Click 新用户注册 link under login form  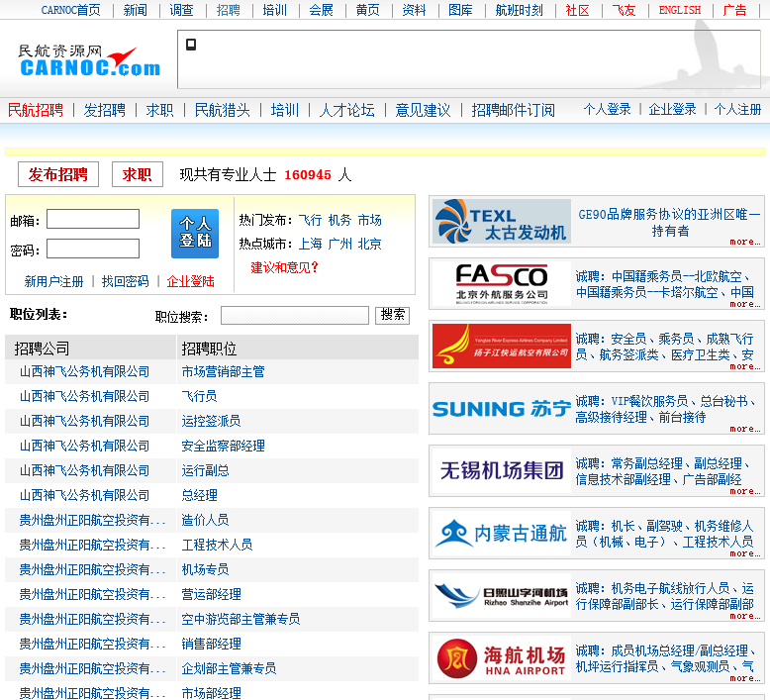click(x=54, y=281)
